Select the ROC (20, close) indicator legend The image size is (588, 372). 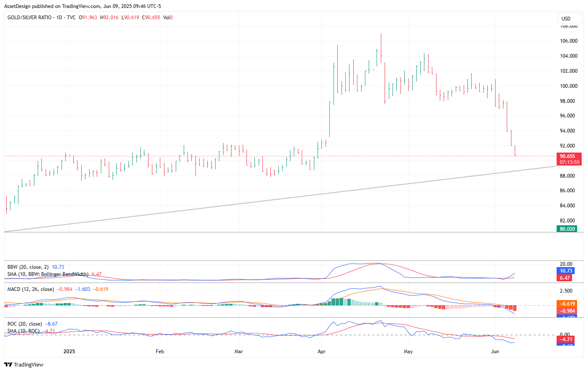pyautogui.click(x=25, y=324)
